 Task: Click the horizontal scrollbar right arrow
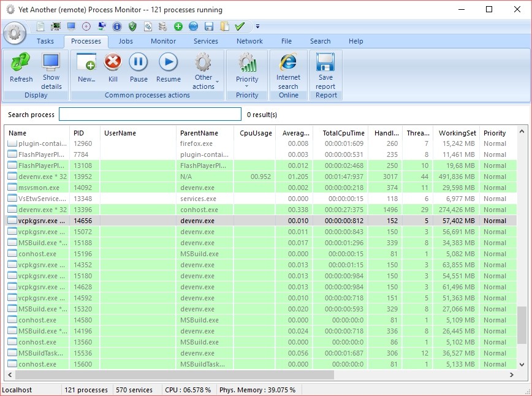coord(512,375)
